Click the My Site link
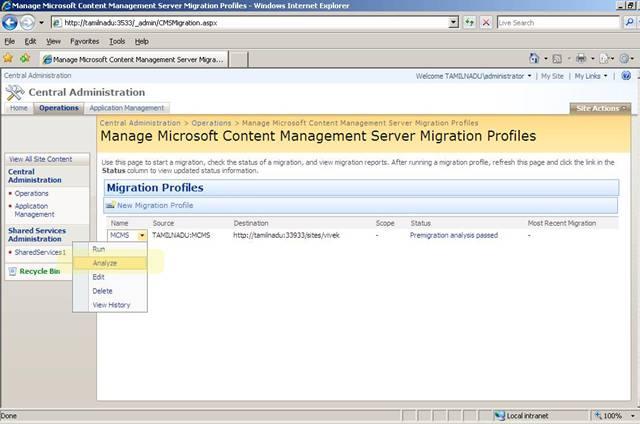This screenshot has width=640, height=424. point(552,76)
